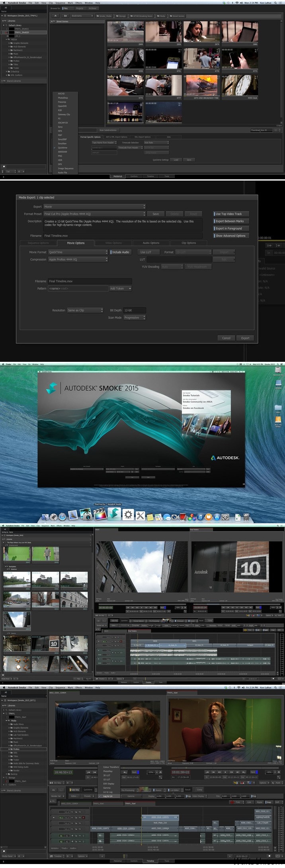Open Movie Format dropdown showing QuickTime
This screenshot has height=868, width=285.
click(x=78, y=252)
